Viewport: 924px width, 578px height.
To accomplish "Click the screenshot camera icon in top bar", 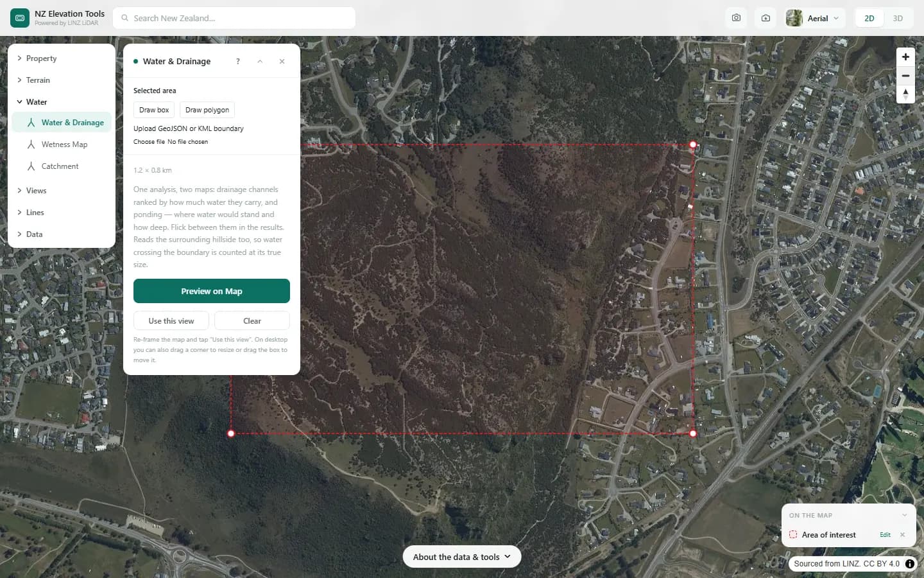I will pyautogui.click(x=736, y=18).
